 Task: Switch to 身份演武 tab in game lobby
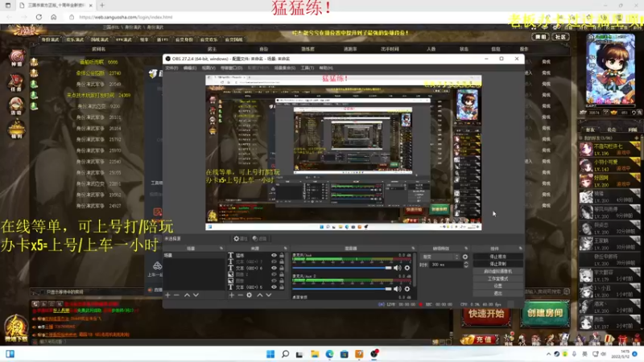coord(50,39)
